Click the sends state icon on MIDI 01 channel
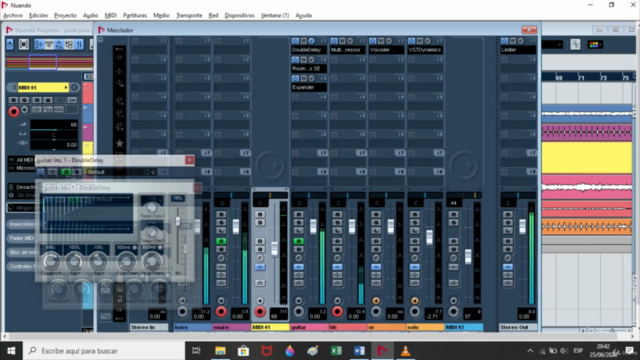 pyautogui.click(x=260, y=283)
